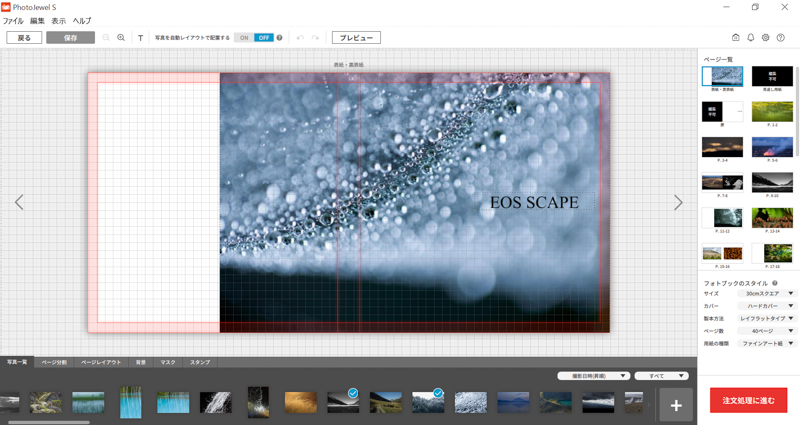Open the 編集 menu

37,21
